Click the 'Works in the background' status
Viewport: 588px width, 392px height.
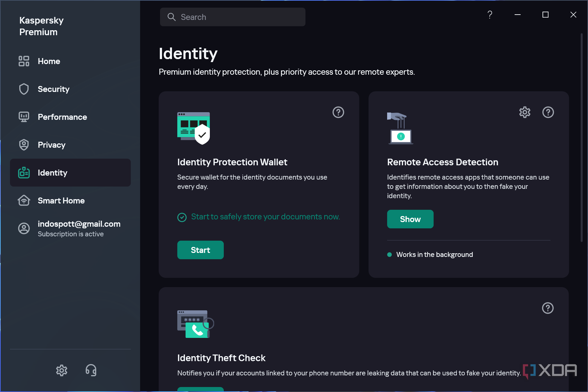[435, 255]
